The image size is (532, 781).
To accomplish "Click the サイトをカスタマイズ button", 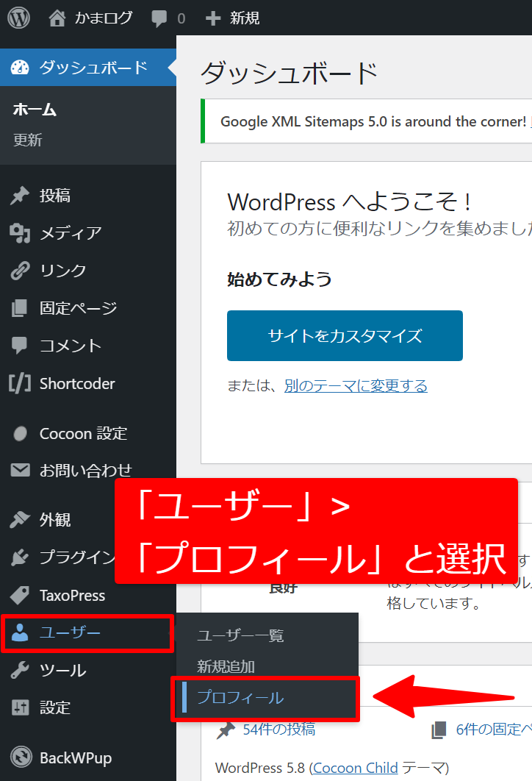I will [x=345, y=335].
